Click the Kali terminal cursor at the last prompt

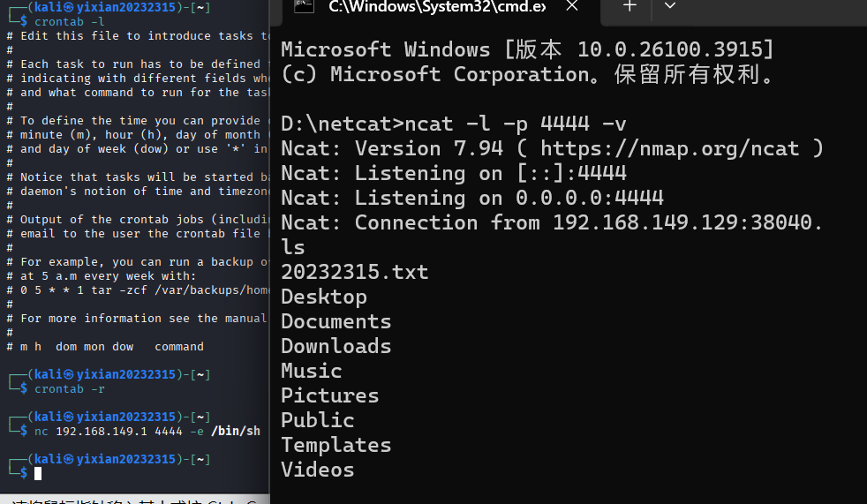click(38, 474)
